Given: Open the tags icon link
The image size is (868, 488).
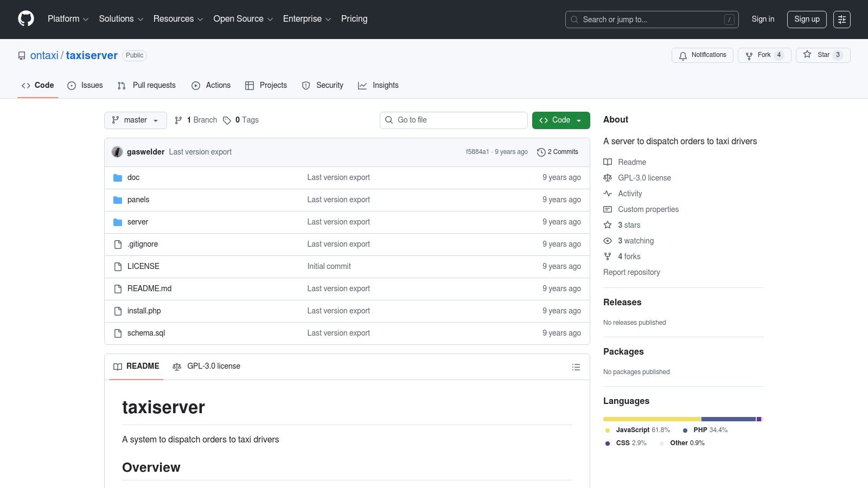Looking at the screenshot, I should click(x=227, y=120).
